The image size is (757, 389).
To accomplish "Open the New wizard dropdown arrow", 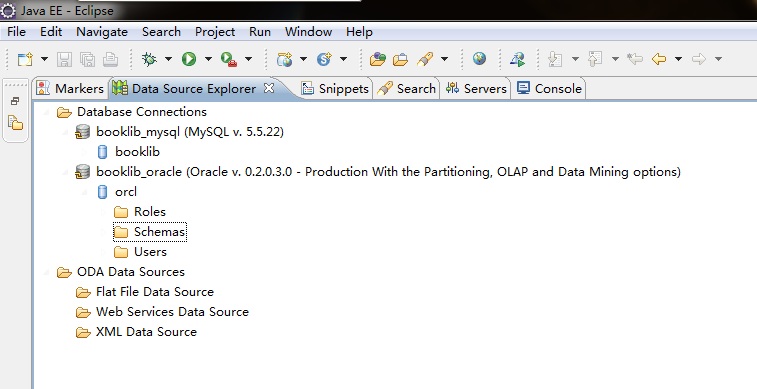I will point(44,59).
